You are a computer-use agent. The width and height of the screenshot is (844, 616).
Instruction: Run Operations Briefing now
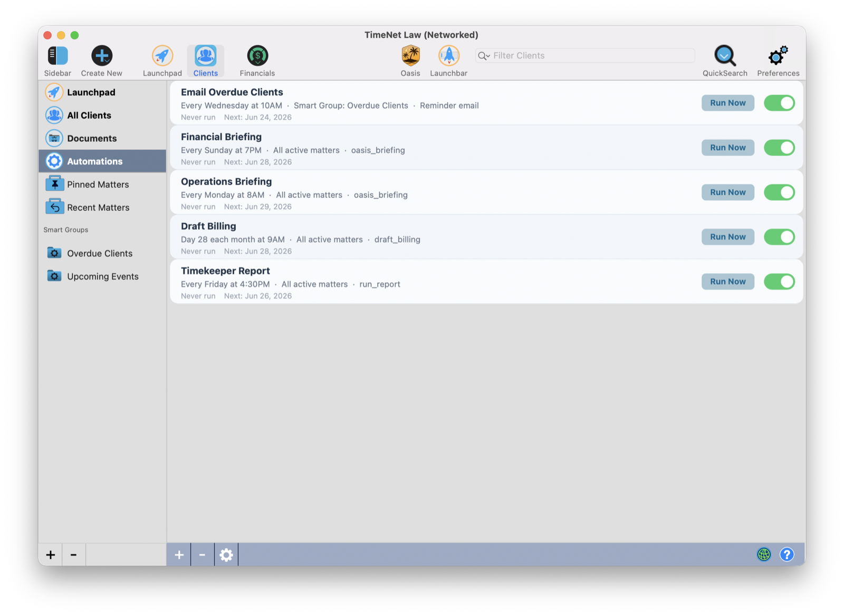(x=727, y=192)
